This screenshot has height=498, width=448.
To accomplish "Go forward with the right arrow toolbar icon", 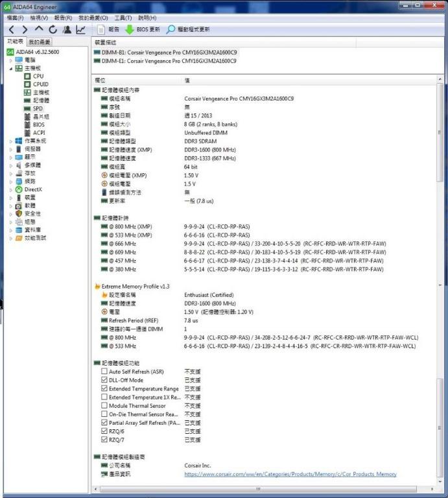I will tap(25, 30).
